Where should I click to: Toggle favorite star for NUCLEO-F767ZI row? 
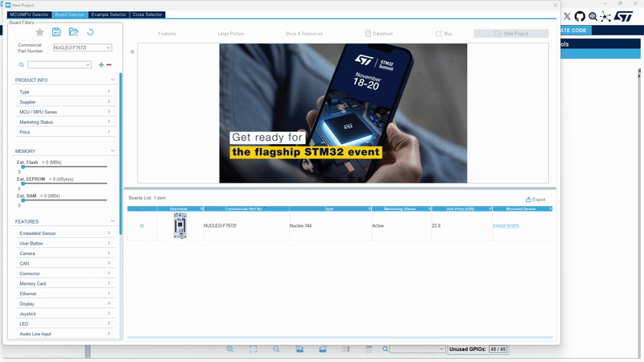tap(142, 226)
